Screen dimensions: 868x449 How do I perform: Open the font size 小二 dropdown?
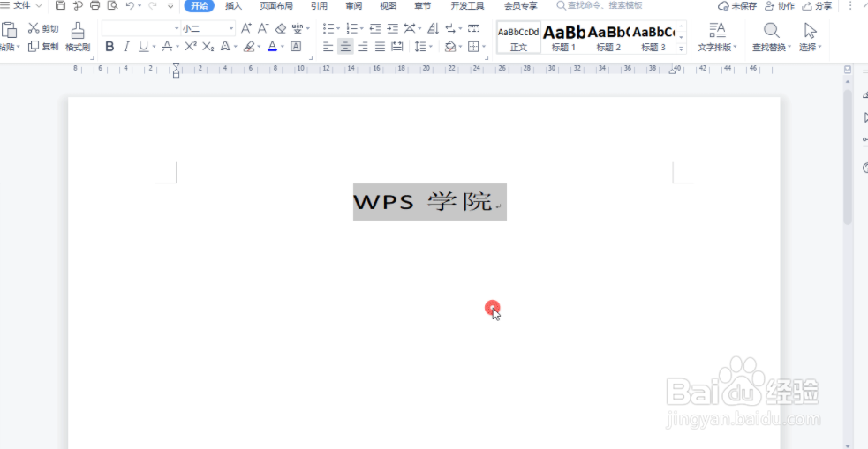(231, 28)
